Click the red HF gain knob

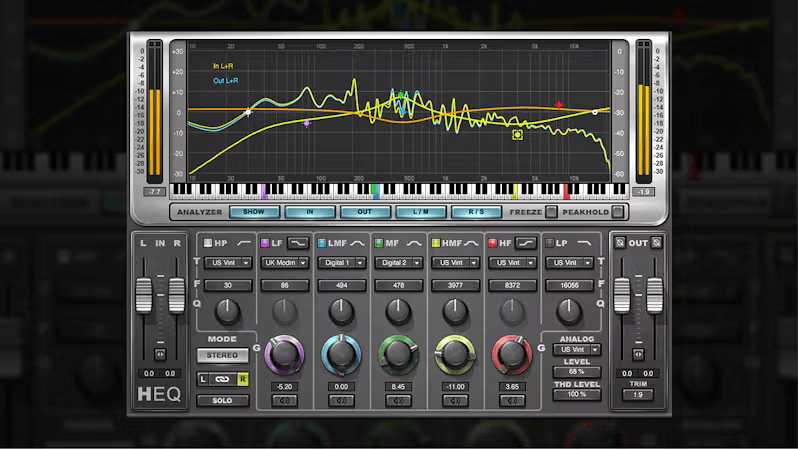[512, 354]
